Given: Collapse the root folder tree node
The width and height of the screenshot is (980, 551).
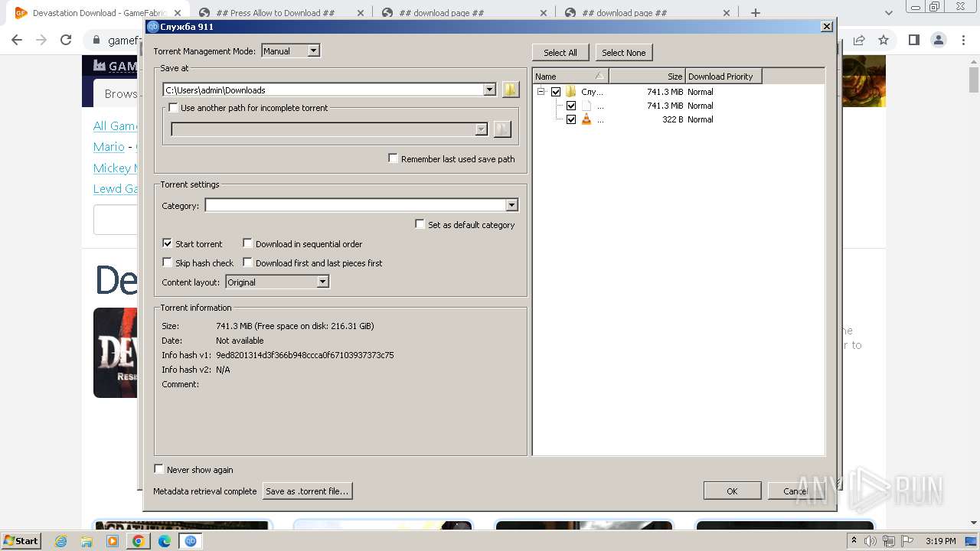Looking at the screenshot, I should click(x=541, y=92).
